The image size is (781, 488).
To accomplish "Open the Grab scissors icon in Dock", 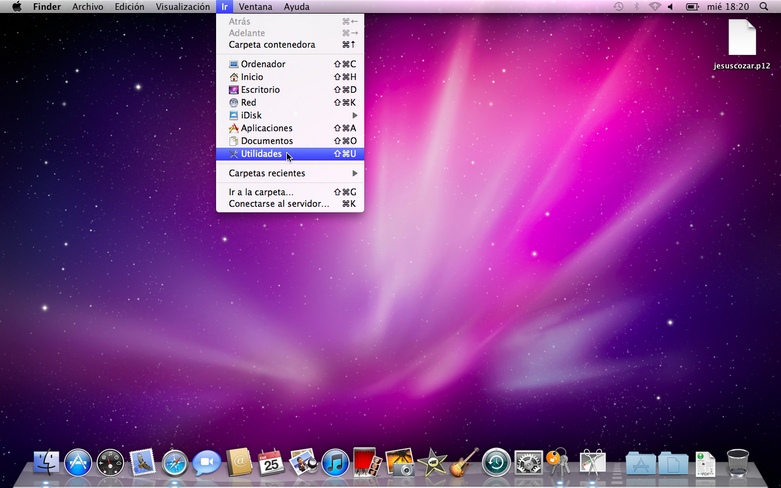I will click(x=592, y=463).
